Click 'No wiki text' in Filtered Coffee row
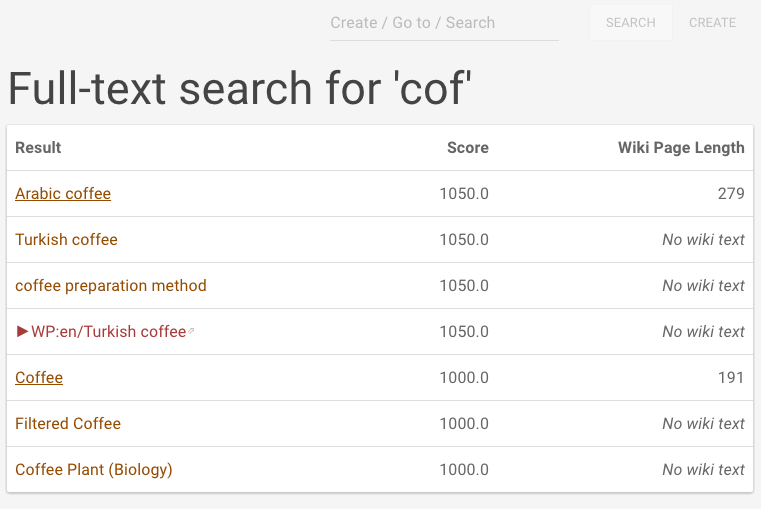This screenshot has height=509, width=761. point(703,424)
